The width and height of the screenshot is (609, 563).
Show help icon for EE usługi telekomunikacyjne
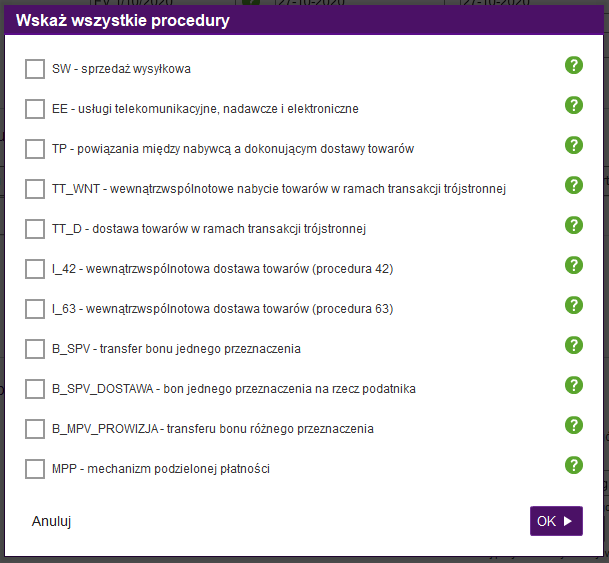(574, 105)
